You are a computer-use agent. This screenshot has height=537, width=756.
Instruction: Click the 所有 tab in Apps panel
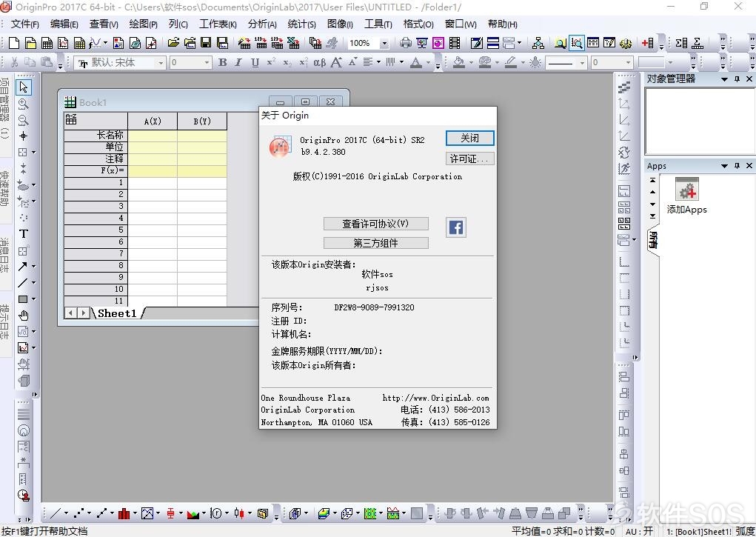pyautogui.click(x=653, y=240)
